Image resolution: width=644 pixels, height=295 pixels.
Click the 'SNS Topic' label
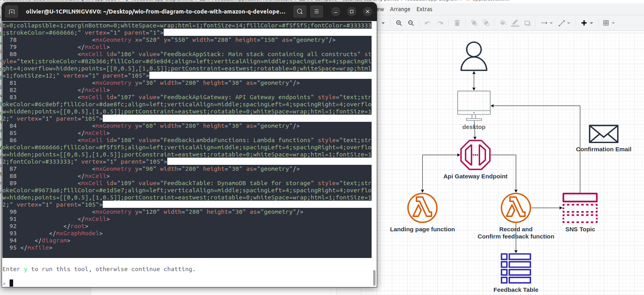580,229
